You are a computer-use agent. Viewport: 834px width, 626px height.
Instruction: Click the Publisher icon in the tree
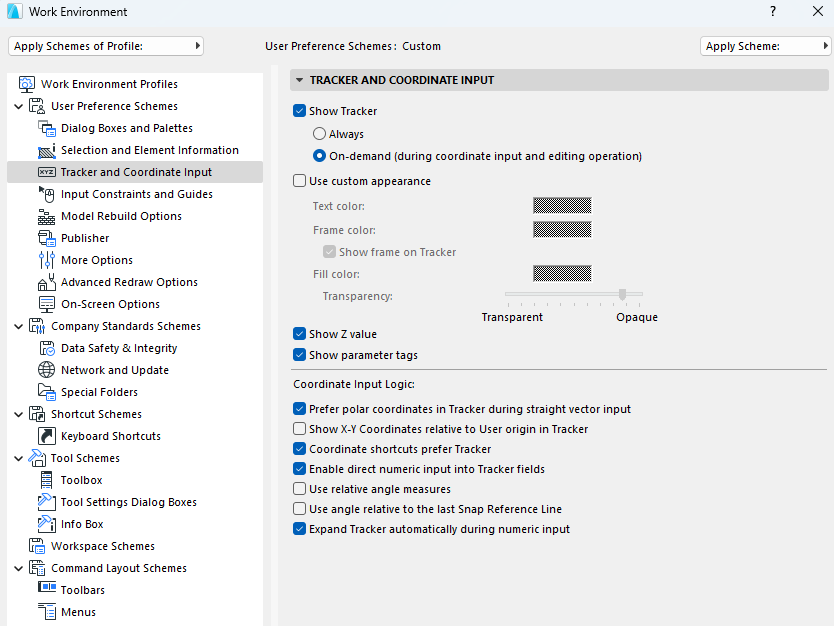pyautogui.click(x=46, y=238)
